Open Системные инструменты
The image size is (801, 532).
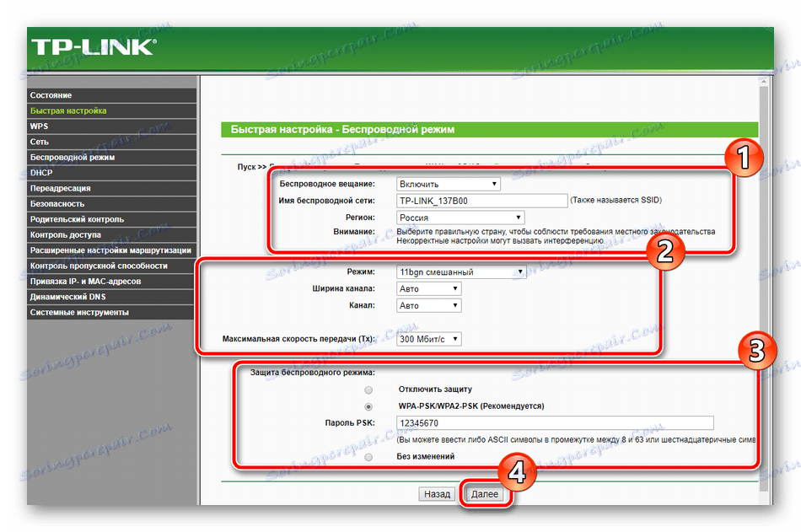[x=111, y=312]
